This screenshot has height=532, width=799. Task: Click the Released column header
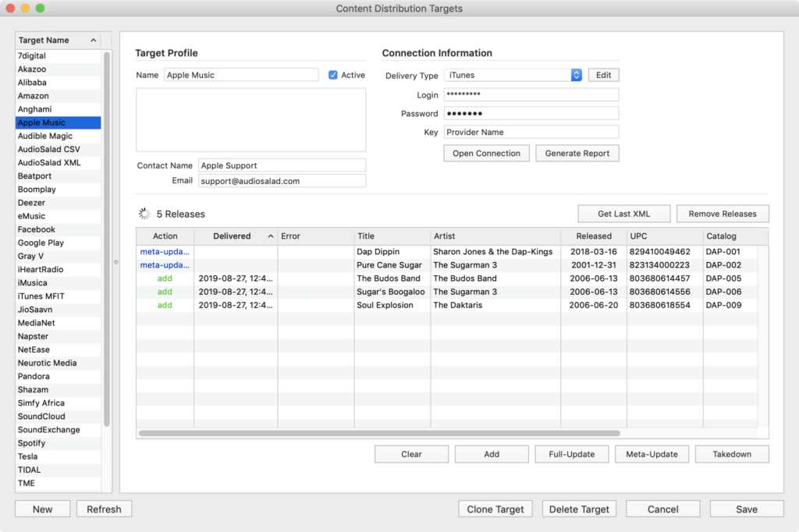594,236
